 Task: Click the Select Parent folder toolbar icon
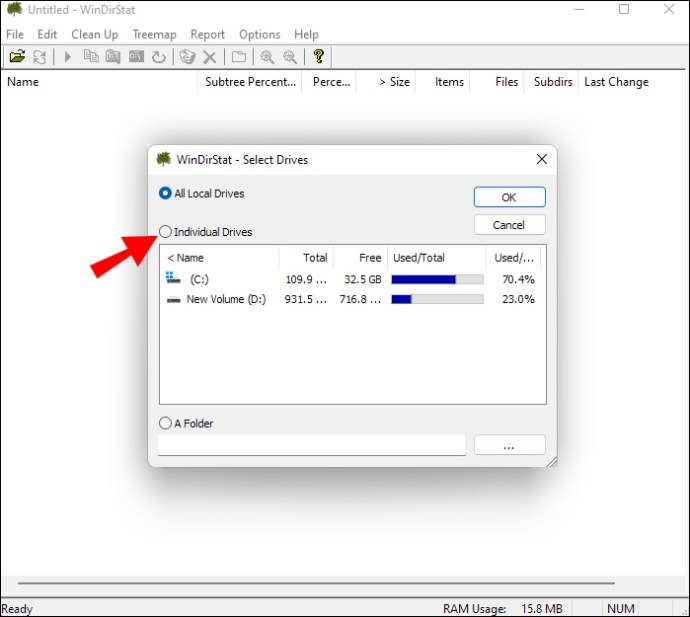pyautogui.click(x=239, y=57)
